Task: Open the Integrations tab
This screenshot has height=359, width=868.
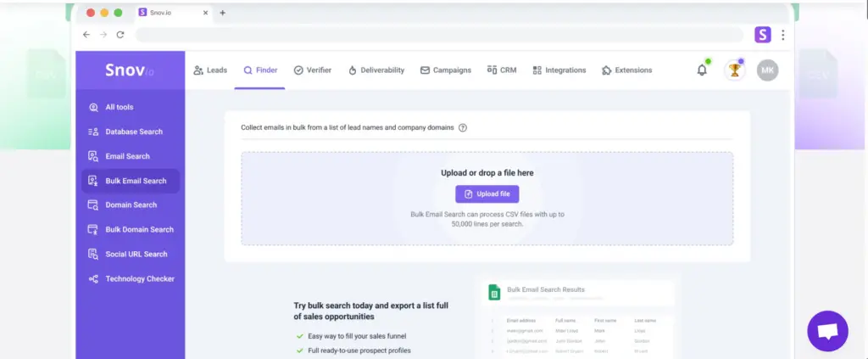Action: [559, 70]
